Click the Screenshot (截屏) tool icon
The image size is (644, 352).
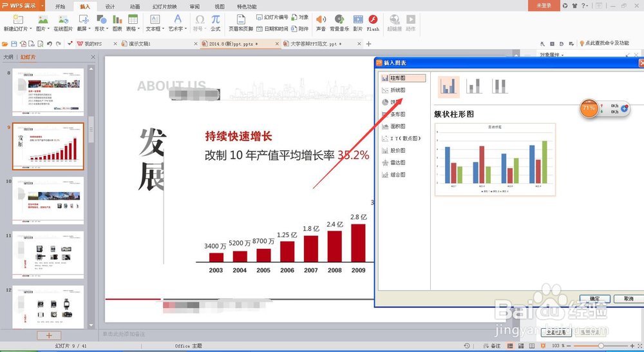pyautogui.click(x=84, y=19)
